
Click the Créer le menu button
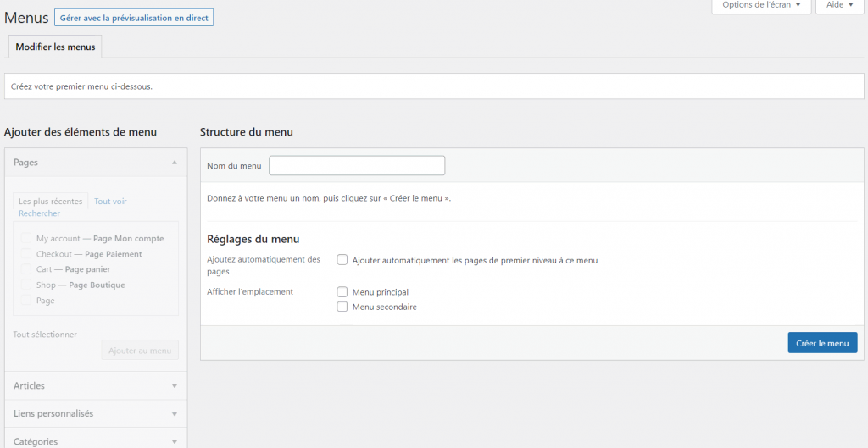pyautogui.click(x=822, y=343)
